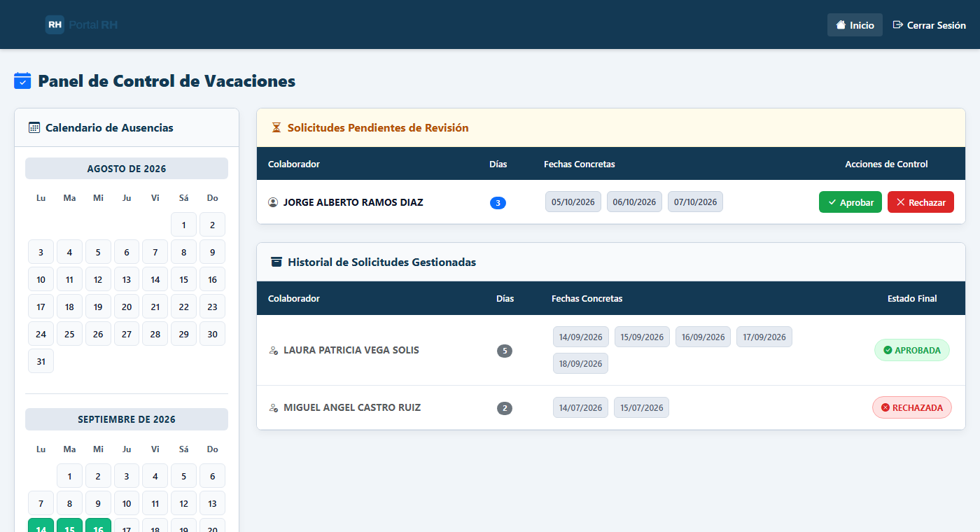Click the RH portal logo icon

pyautogui.click(x=55, y=24)
